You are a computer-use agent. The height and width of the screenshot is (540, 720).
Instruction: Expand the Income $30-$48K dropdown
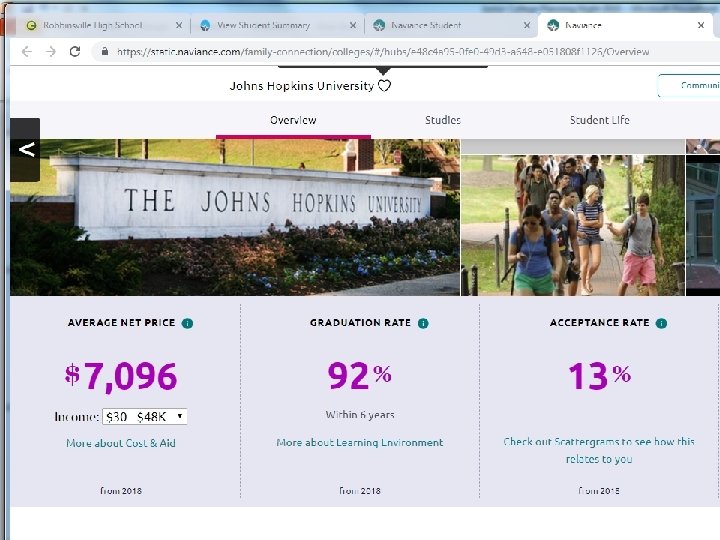[145, 416]
